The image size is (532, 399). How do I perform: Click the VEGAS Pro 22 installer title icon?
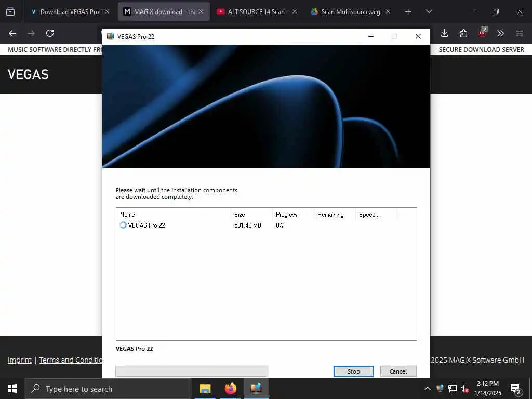(x=111, y=36)
